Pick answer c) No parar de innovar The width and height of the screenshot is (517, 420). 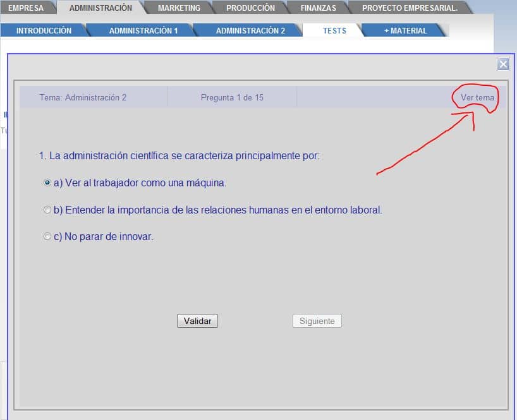tap(47, 237)
